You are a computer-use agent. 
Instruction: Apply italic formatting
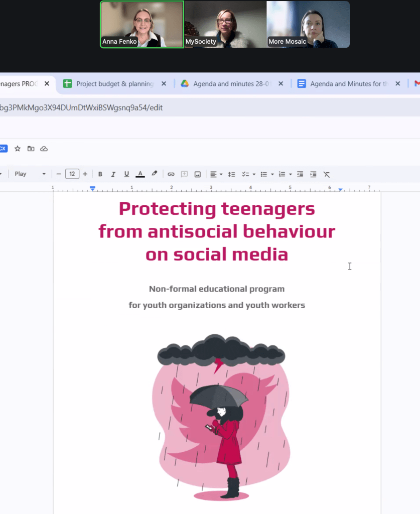[113, 174]
